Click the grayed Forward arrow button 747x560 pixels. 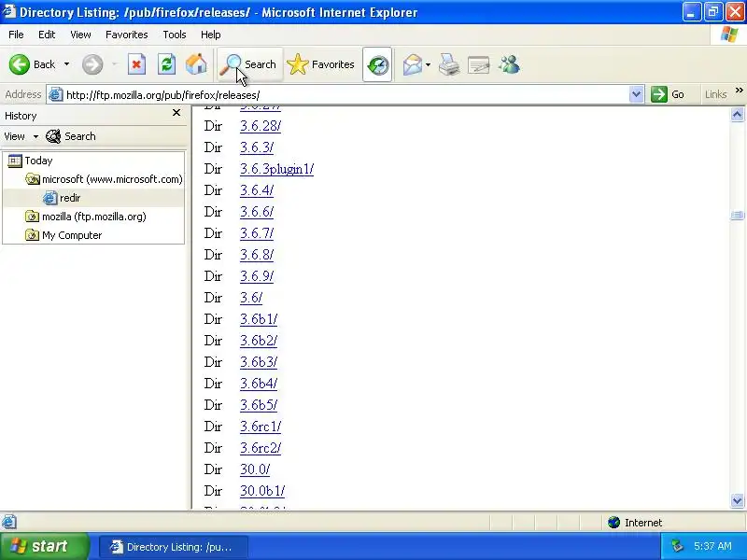(92, 64)
